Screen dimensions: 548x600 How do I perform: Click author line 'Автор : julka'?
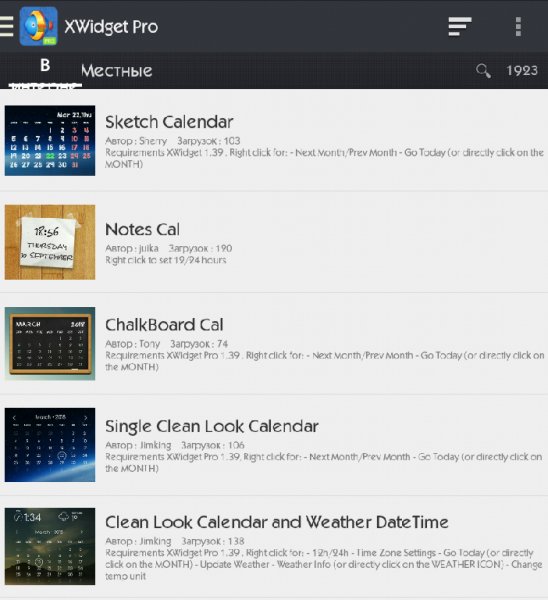pyautogui.click(x=132, y=248)
